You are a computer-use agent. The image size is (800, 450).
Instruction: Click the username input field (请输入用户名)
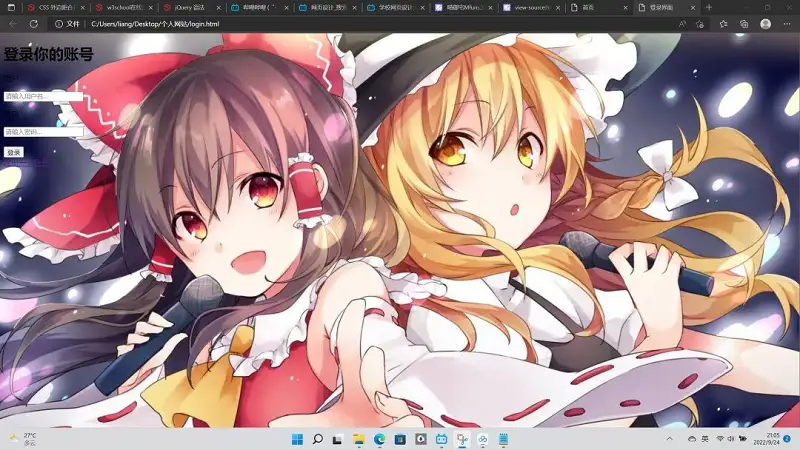43,96
